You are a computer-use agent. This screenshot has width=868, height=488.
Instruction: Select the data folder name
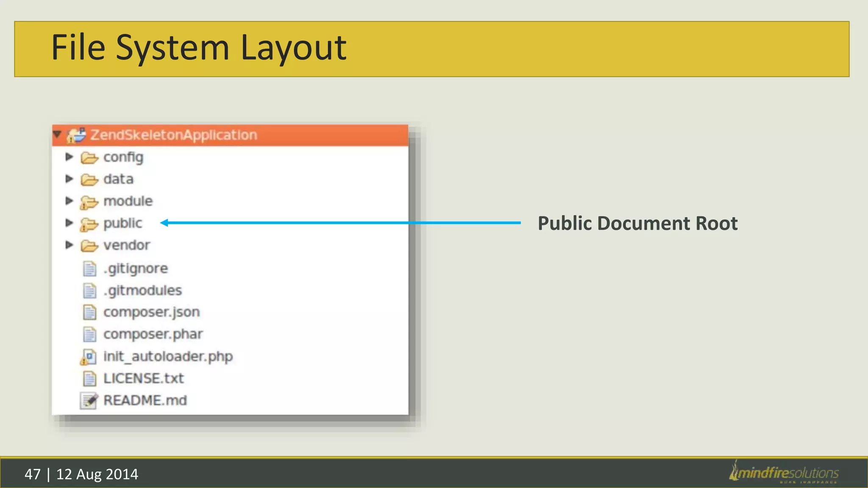pos(118,179)
